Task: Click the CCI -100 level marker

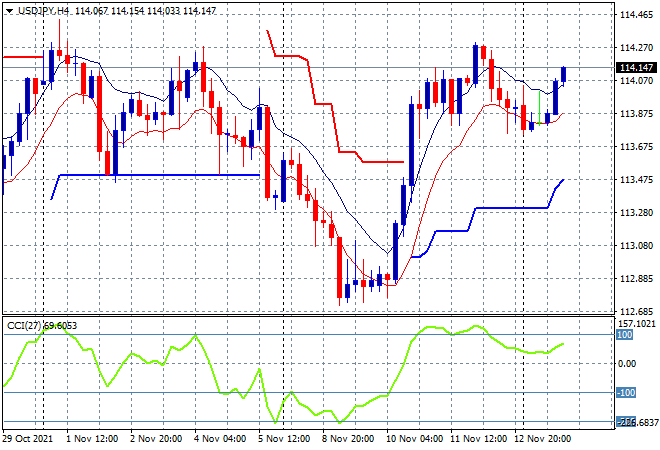Action: pyautogui.click(x=626, y=393)
